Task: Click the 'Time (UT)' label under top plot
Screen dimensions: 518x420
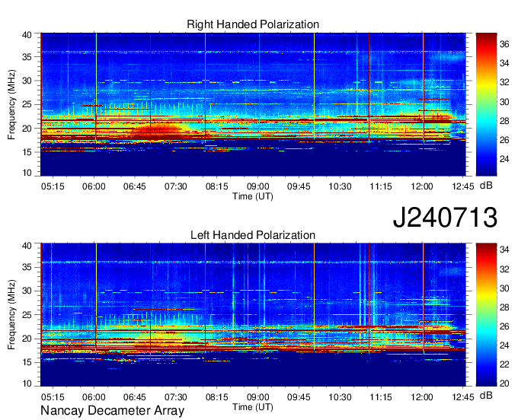Action: click(x=253, y=196)
